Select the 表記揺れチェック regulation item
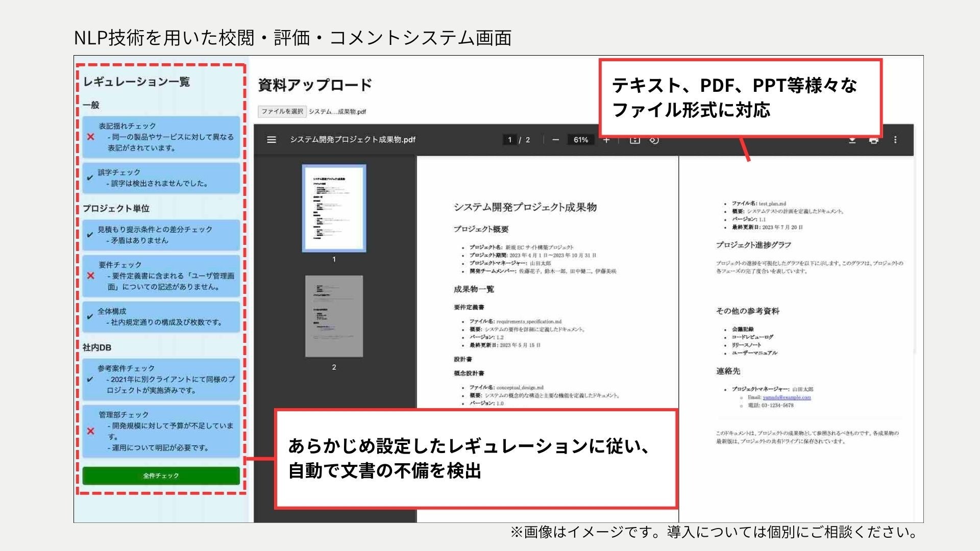Screen dimensions: 980x551 tap(161, 137)
